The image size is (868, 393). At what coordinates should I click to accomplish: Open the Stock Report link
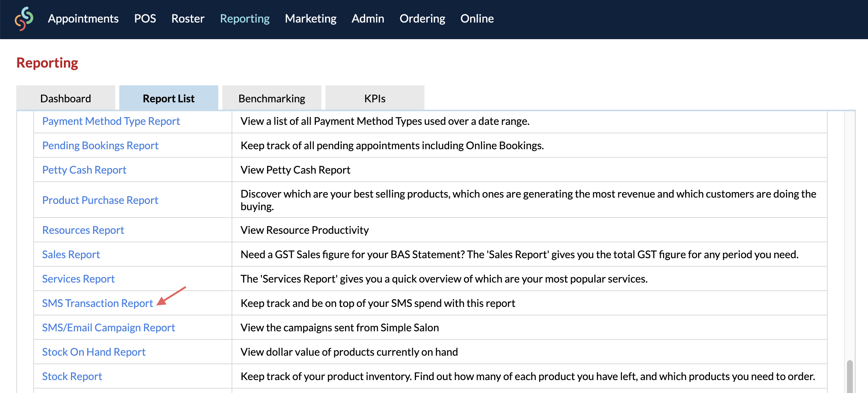pos(72,376)
